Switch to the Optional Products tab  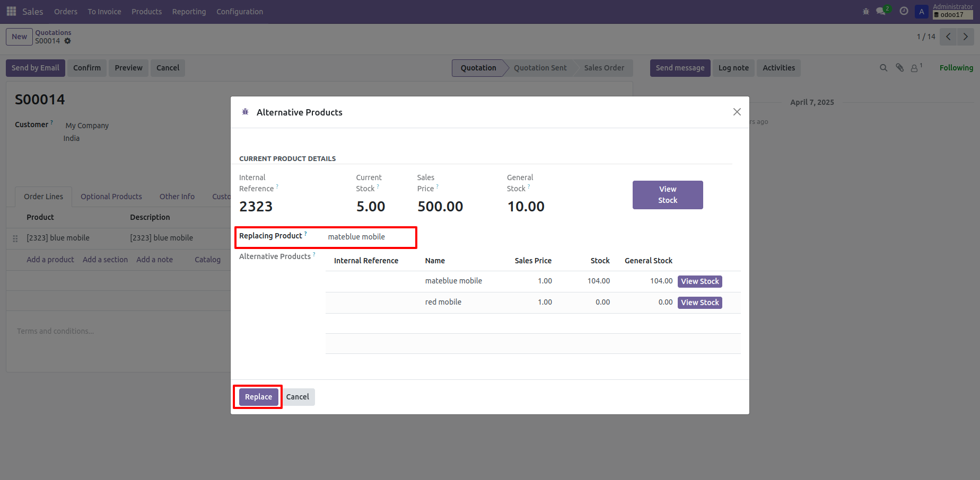click(111, 197)
